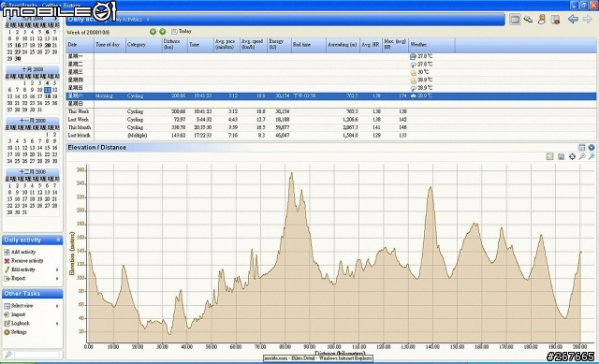599x364 pixels.
Task: Sort by Avg. speed column header
Action: click(x=254, y=45)
